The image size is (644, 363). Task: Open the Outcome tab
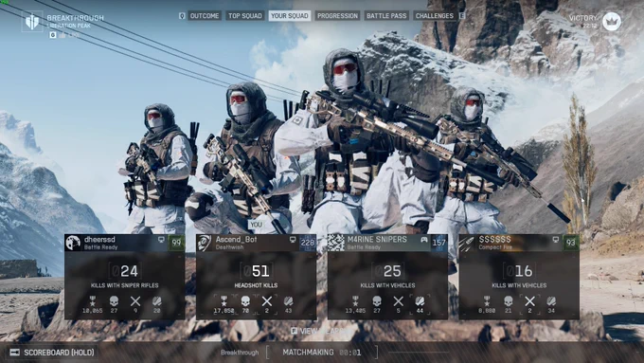click(x=205, y=15)
